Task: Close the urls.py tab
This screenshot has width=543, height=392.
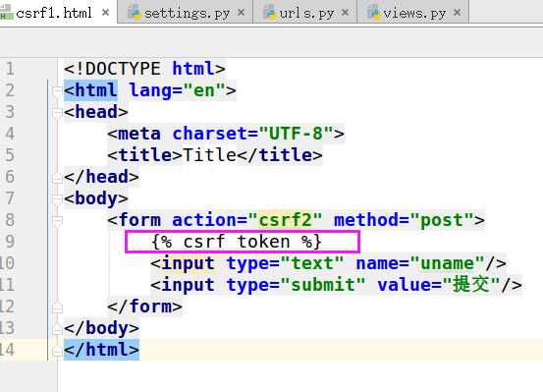Action: click(x=345, y=13)
